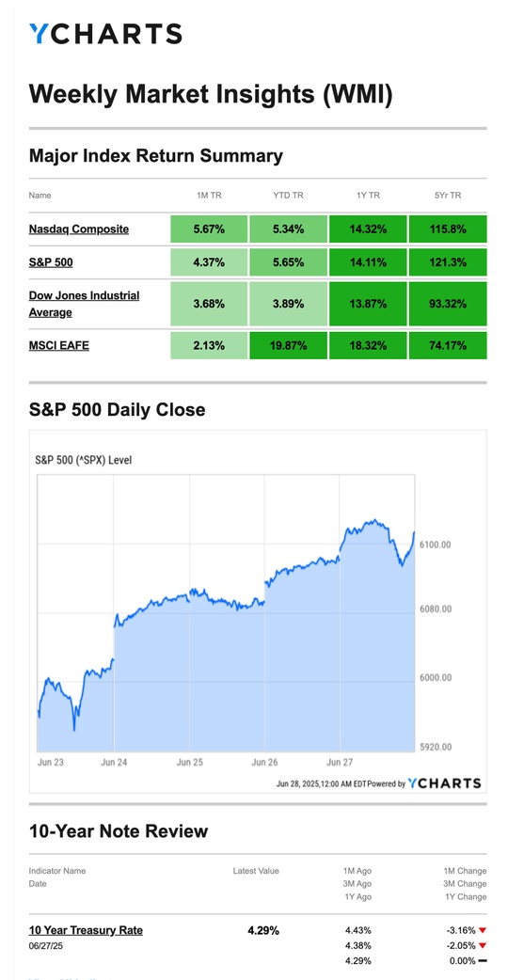Screen dimensions: 508x980
Task: Click the Powered by YCharts chart logo
Action: click(444, 783)
